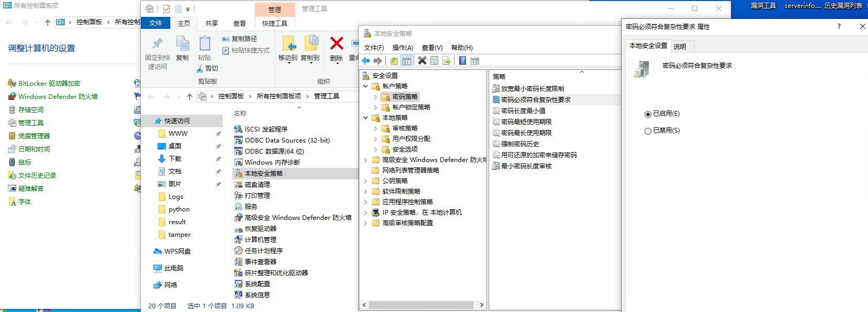Image resolution: width=868 pixels, height=312 pixels.
Task: Select 计算机管理 in the file list
Action: [x=255, y=239]
